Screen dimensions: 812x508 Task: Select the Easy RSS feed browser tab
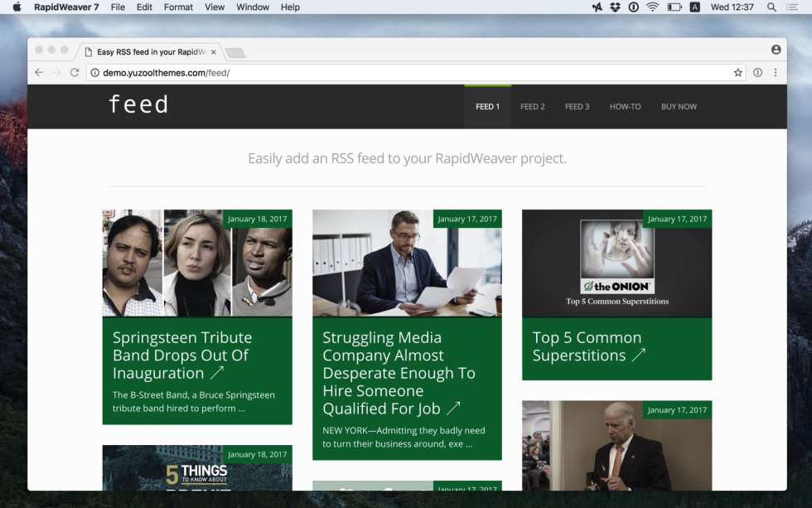point(150,51)
